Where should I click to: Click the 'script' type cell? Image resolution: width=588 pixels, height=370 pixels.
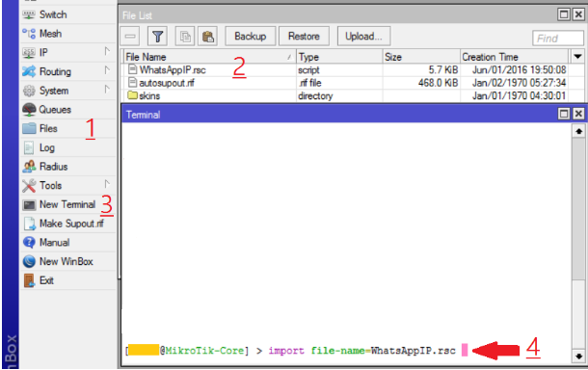(308, 70)
